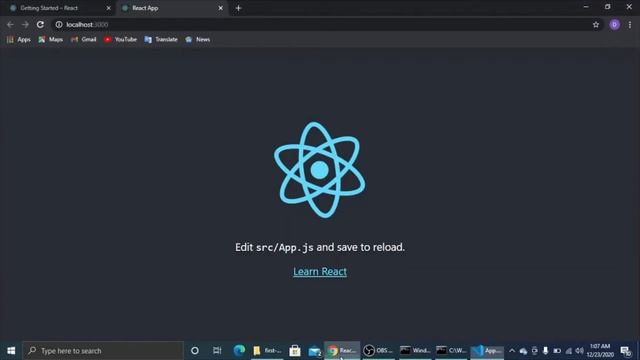
Task: Open network signal tray icon
Action: coord(568,351)
